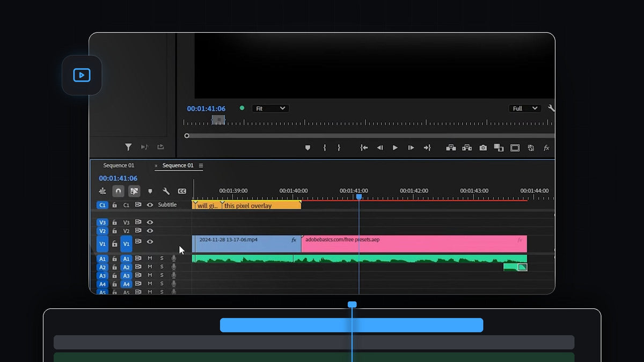Toggle sync lock on track V3
This screenshot has width=644, height=362.
pos(138,222)
